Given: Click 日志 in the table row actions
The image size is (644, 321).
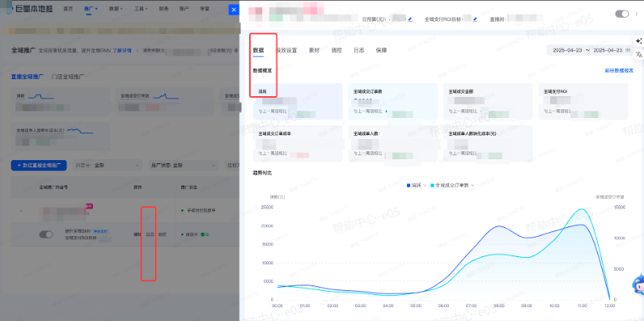Looking at the screenshot, I should click(150, 234).
